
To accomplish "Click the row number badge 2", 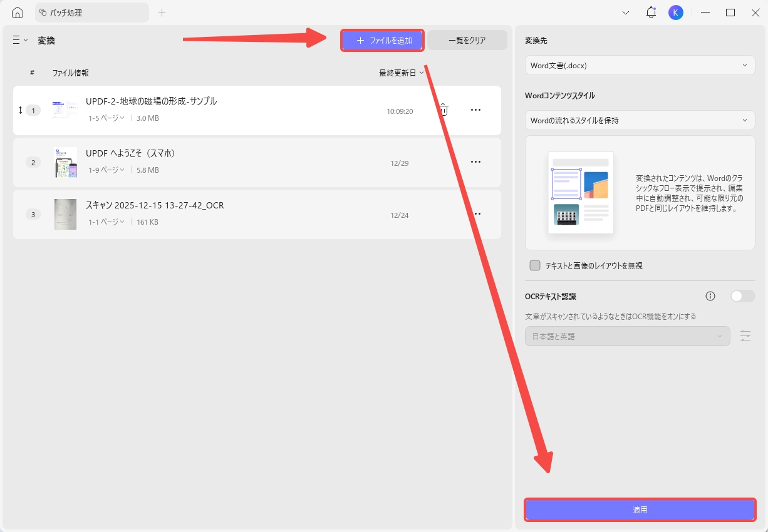I will (33, 162).
